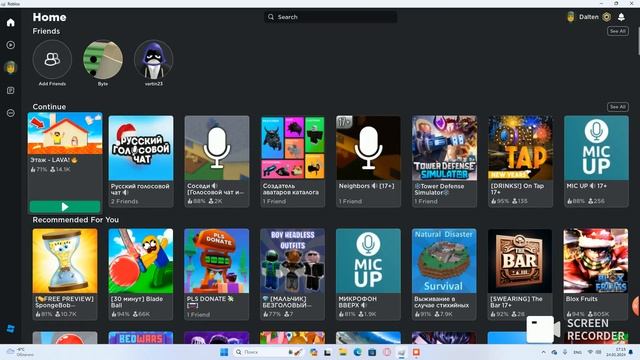Open Tower Defense Simulator game card
This screenshot has width=640, height=360.
444,161
